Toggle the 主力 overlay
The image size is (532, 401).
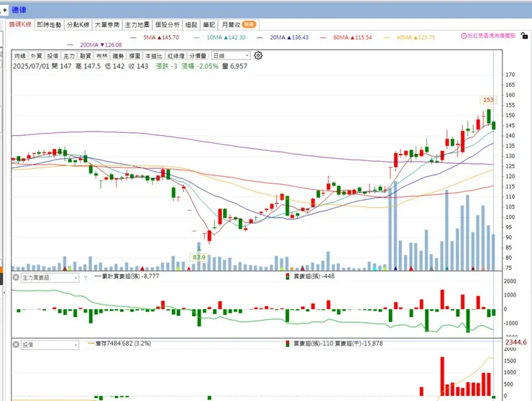coord(69,55)
